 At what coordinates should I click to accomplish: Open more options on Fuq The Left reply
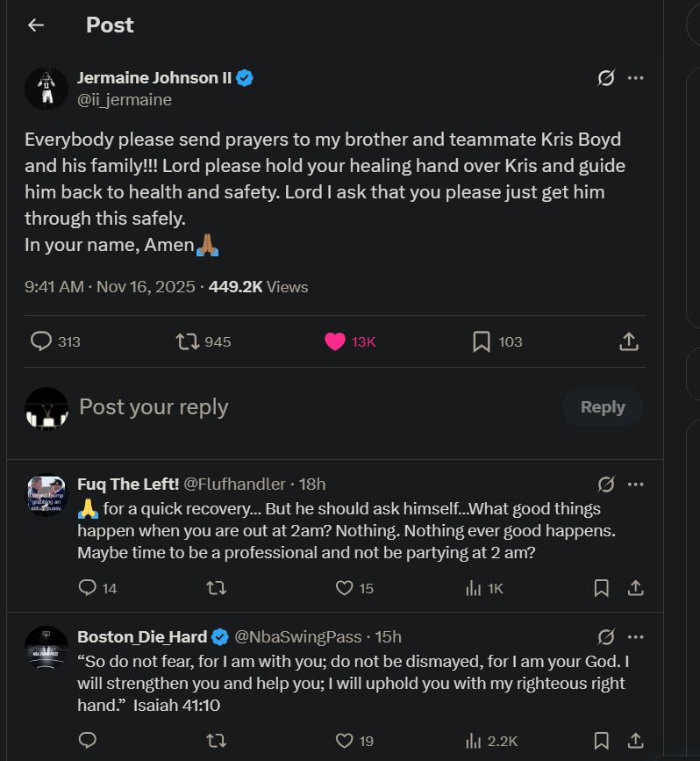click(636, 484)
